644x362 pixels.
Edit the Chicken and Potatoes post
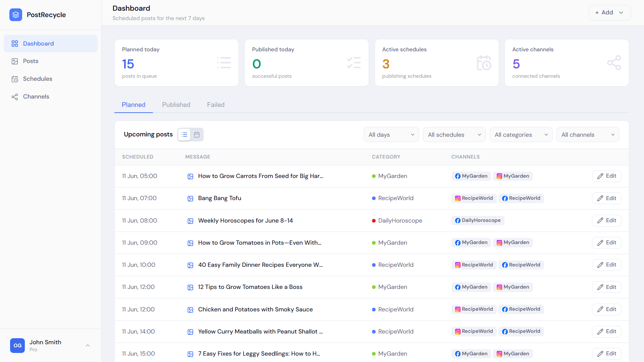pos(606,309)
